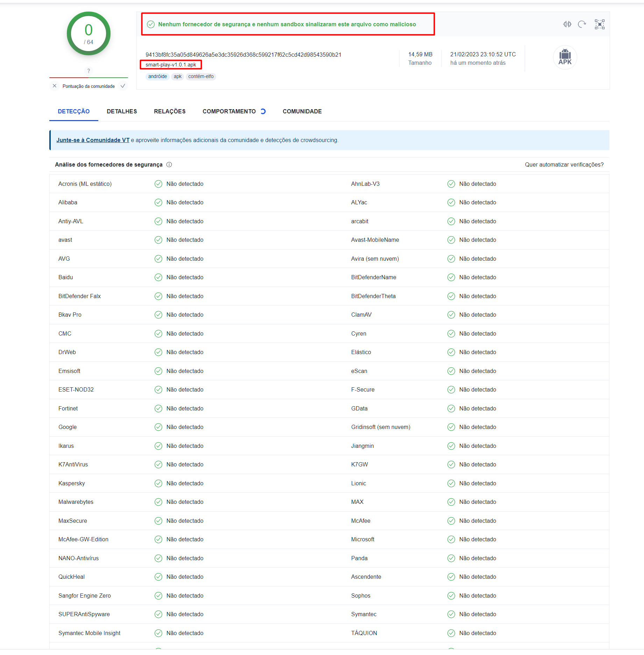The width and height of the screenshot is (644, 655).
Task: Click the reanalyze file refresh icon
Action: 582,24
